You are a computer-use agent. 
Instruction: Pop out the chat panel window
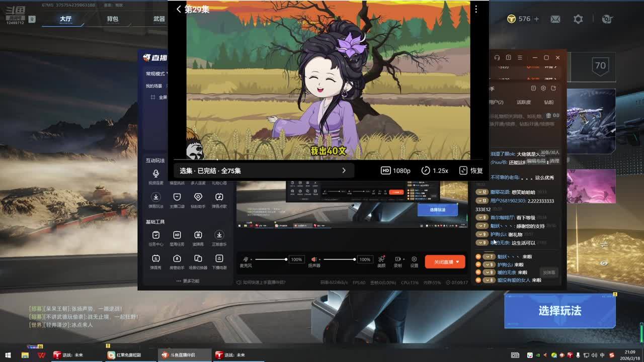point(553,88)
